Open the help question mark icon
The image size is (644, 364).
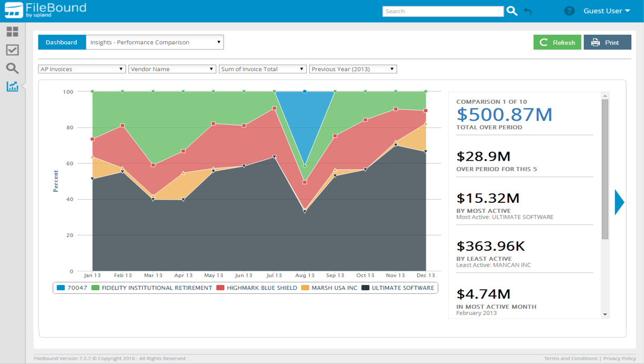coord(569,11)
